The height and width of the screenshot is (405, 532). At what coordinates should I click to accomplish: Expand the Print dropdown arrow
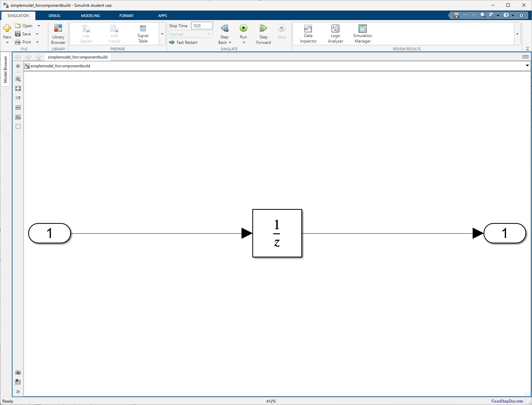click(37, 42)
